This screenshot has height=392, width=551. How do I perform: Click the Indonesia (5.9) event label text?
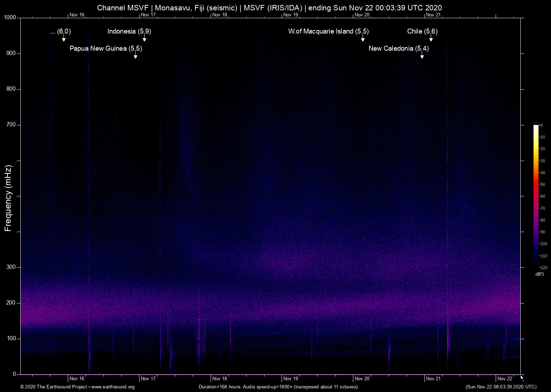(129, 31)
